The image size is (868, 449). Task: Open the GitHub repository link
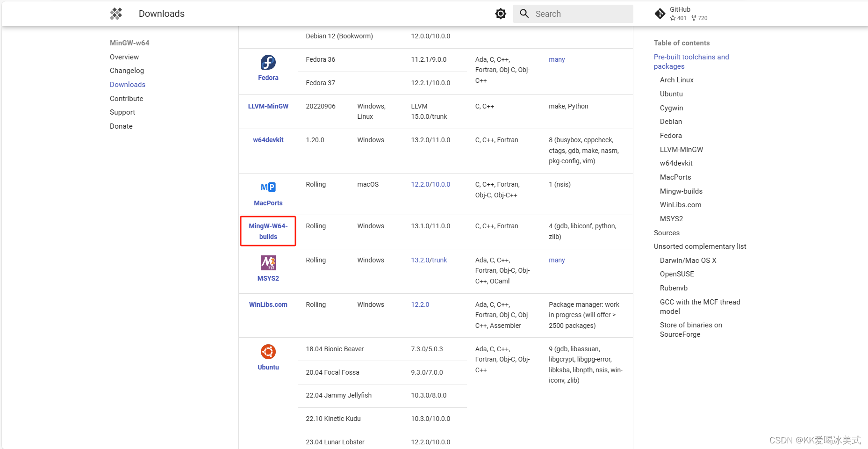point(681,14)
